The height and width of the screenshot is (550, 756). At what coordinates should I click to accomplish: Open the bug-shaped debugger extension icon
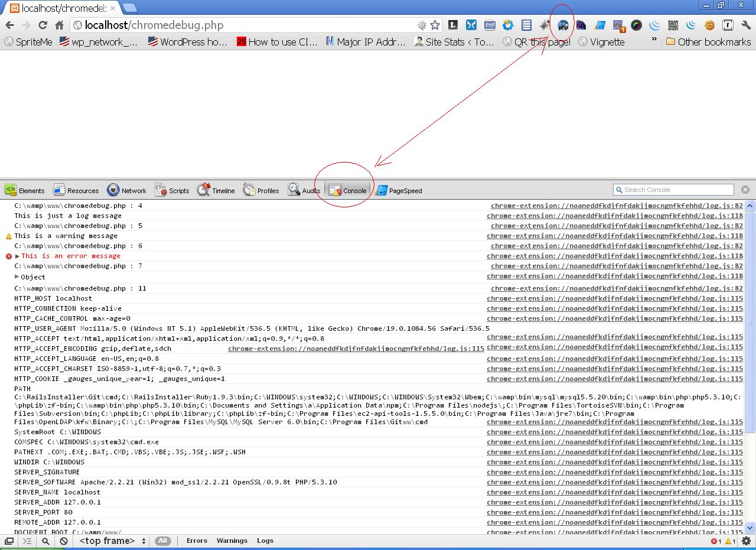click(x=545, y=25)
